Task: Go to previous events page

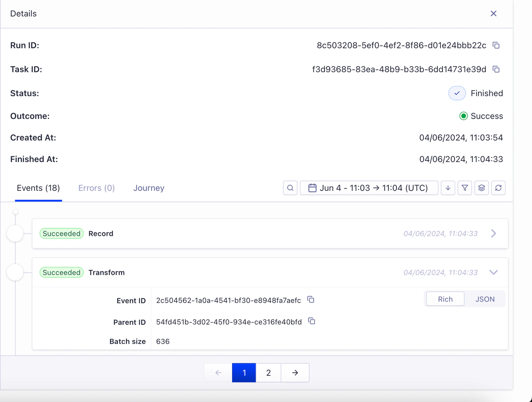Action: [x=218, y=373]
